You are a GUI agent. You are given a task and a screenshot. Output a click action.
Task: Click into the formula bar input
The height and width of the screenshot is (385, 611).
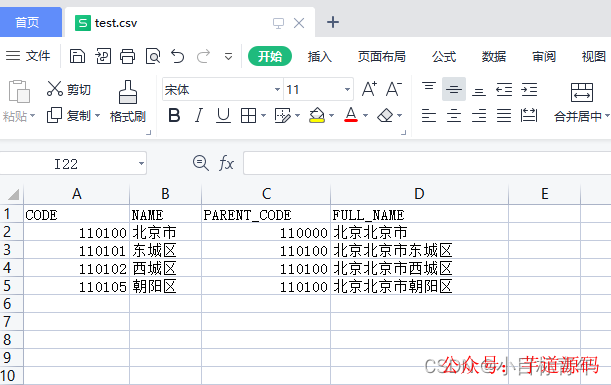[x=427, y=163]
